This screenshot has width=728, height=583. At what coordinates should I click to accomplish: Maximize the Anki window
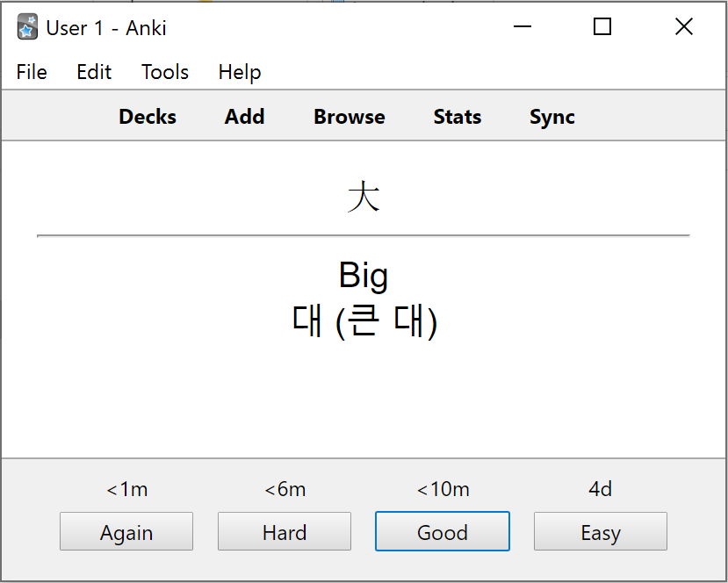[602, 26]
